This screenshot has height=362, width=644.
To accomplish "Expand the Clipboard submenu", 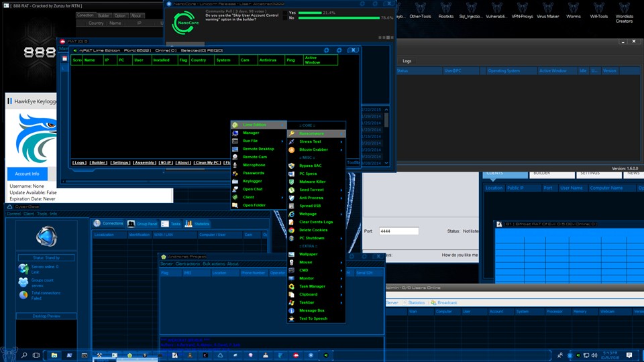I will [x=341, y=294].
